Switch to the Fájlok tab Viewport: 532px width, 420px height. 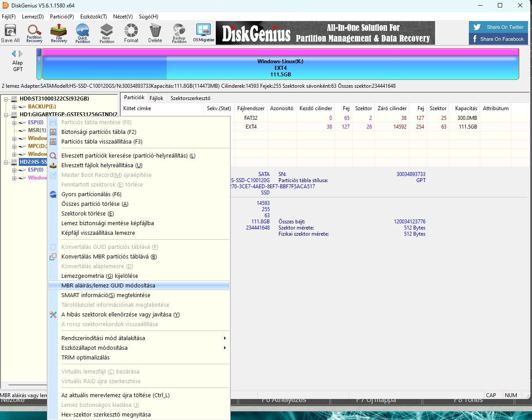(157, 98)
